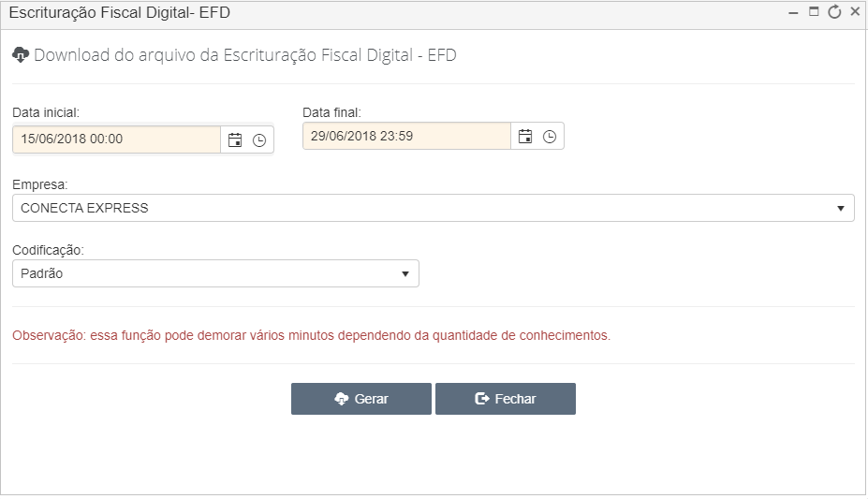Click the Escrituração Fiscal Digital title bar
This screenshot has width=868, height=499.
388,13
